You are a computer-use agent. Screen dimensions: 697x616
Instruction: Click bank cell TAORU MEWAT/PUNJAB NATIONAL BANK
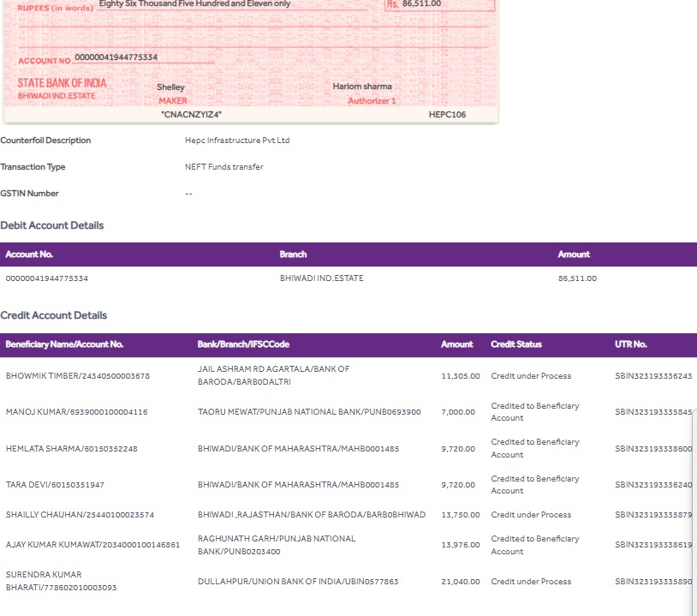coord(309,412)
